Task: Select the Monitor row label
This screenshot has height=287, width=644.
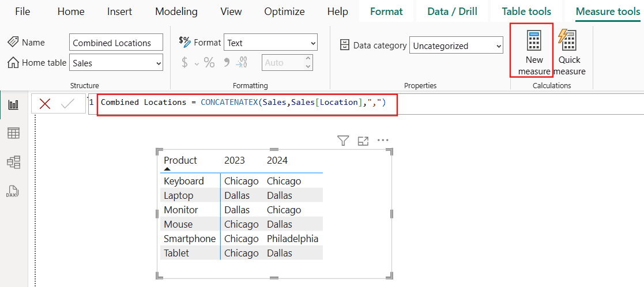Action: (180, 210)
